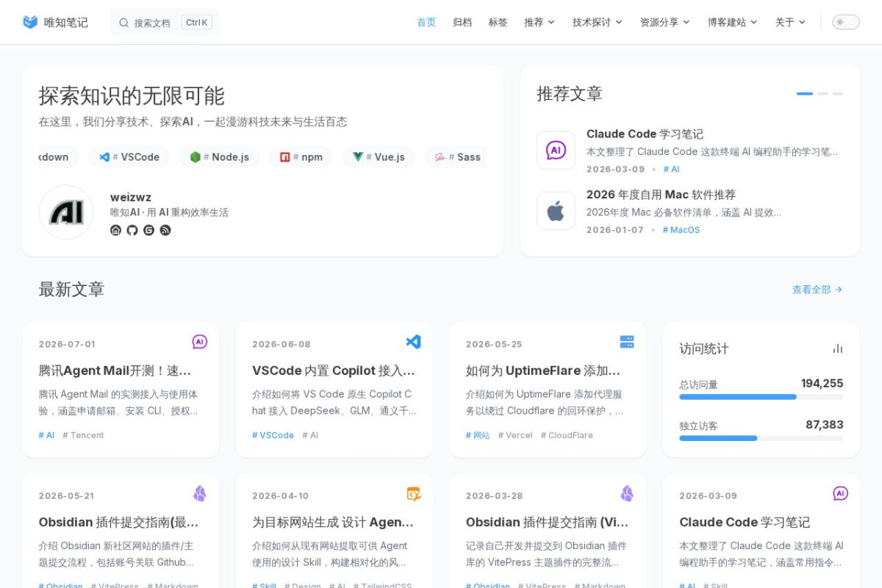The image size is (882, 588).
Task: Expand the 关于 dropdown menu
Action: point(791,22)
